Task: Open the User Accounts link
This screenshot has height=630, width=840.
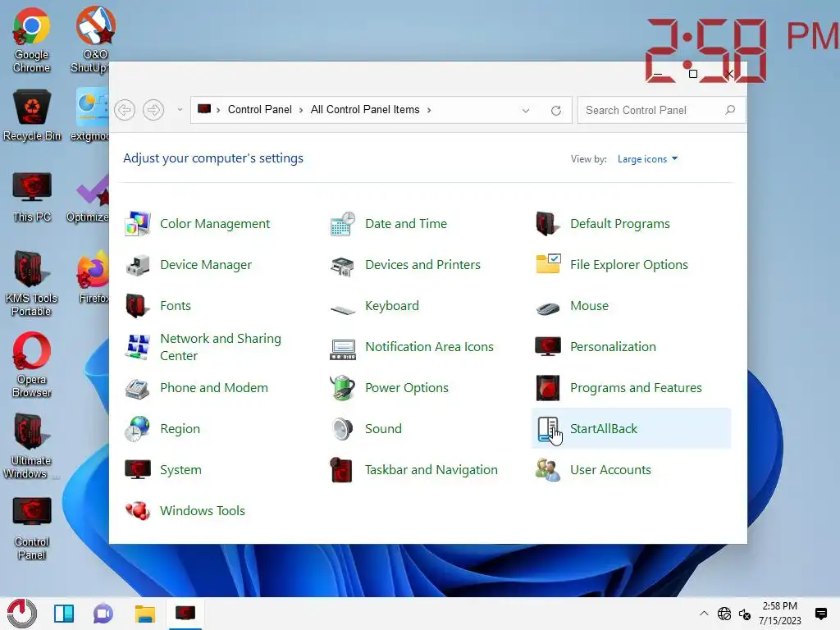Action: 610,470
